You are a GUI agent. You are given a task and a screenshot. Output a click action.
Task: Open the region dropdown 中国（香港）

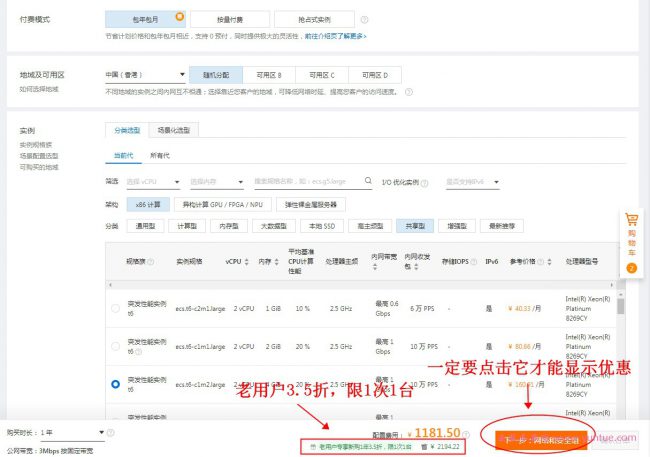click(x=145, y=75)
